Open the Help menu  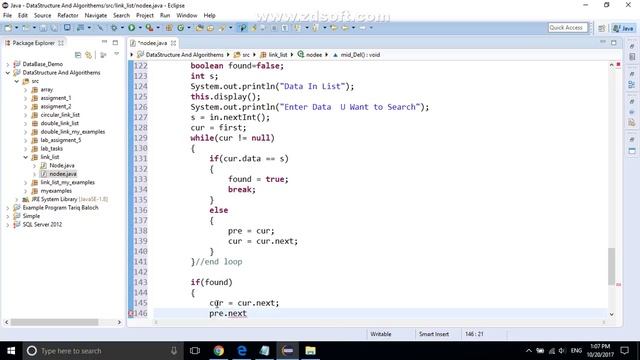point(209,16)
